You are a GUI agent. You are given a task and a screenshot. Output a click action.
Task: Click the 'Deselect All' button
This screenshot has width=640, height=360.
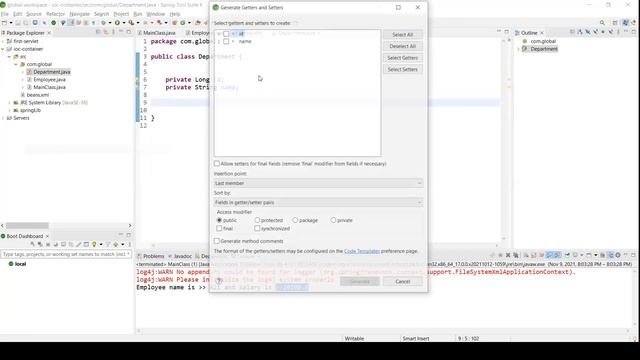pos(402,46)
